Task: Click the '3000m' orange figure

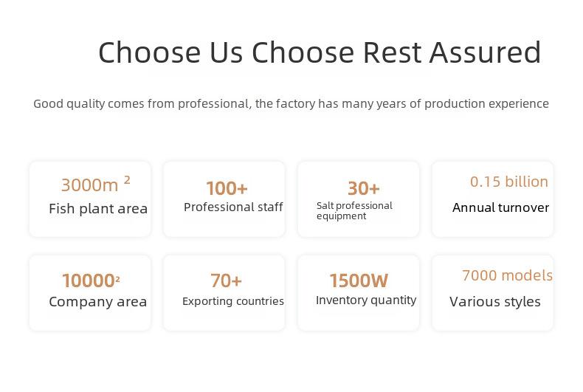Action: click(x=89, y=185)
